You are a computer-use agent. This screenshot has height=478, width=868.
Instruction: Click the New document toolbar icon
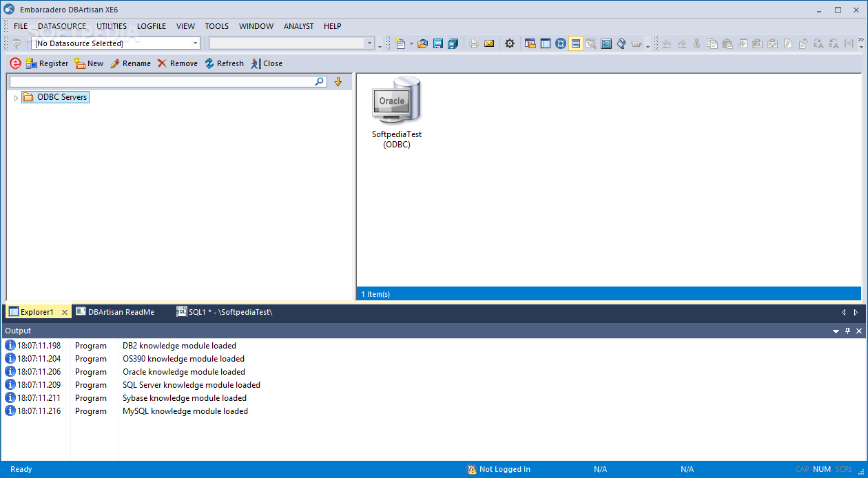click(400, 43)
